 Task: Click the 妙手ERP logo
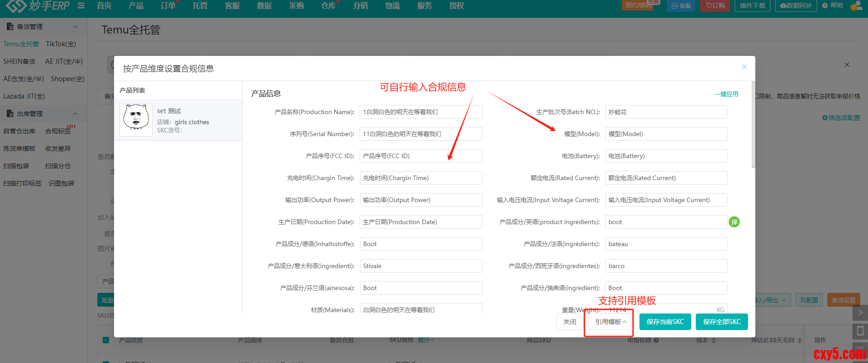point(38,5)
